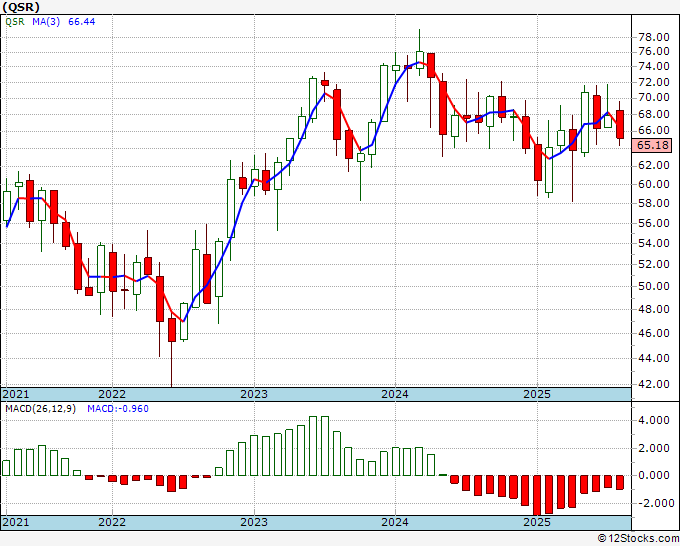Select the 60.00 price axis label
The image size is (680, 546).
coord(654,184)
